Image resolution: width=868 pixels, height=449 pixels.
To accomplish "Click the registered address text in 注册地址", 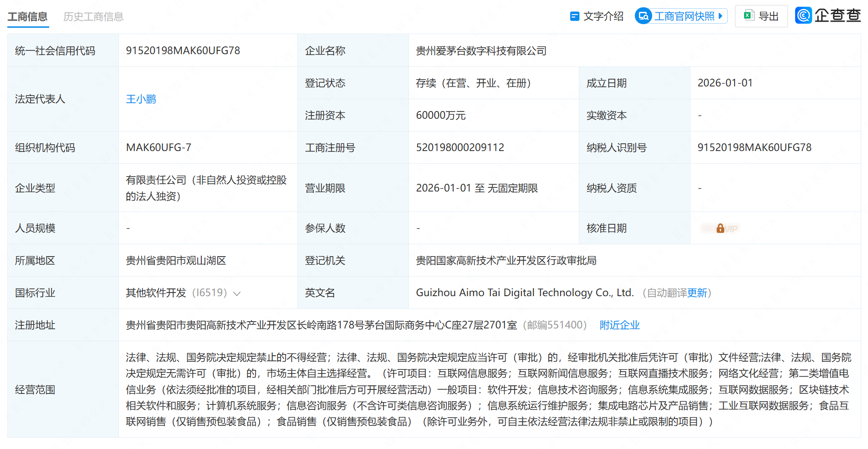I will (x=321, y=325).
